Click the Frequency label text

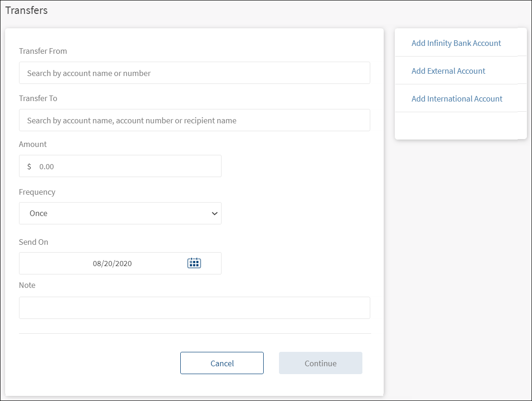click(x=37, y=192)
